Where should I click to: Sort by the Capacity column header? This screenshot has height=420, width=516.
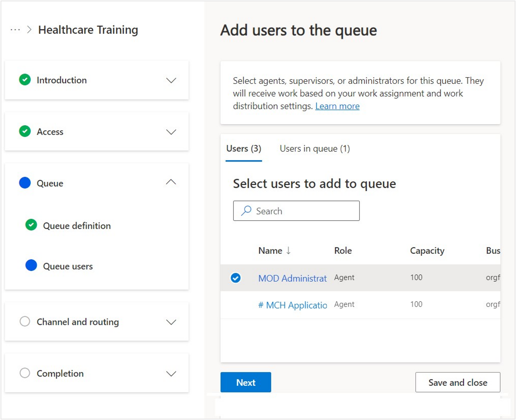coord(427,251)
